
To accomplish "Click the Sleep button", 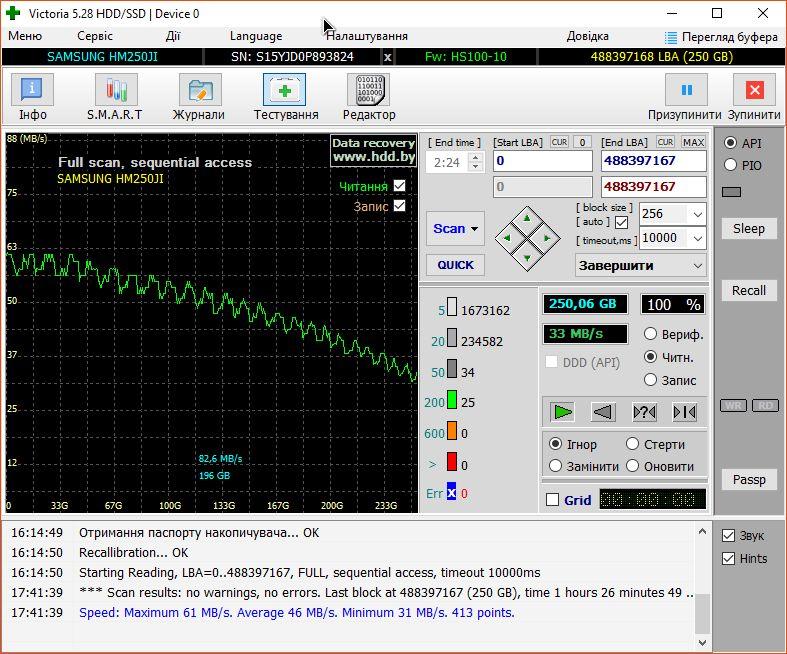I will [749, 229].
